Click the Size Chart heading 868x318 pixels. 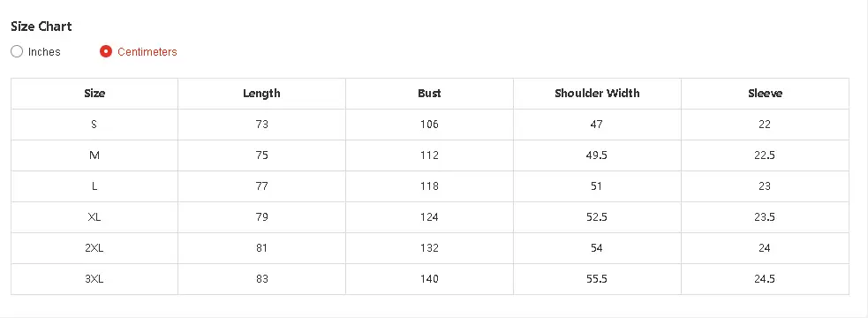tap(42, 26)
